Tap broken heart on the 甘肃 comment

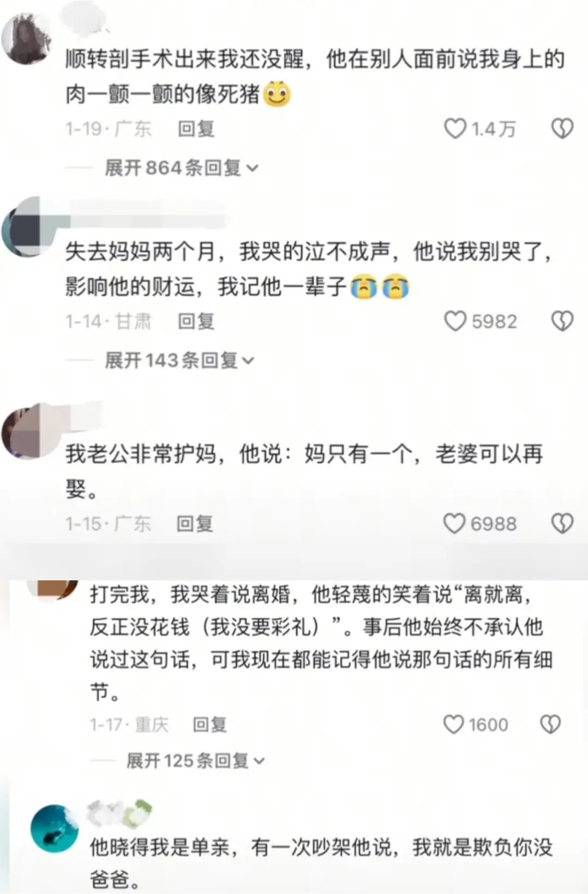click(562, 321)
